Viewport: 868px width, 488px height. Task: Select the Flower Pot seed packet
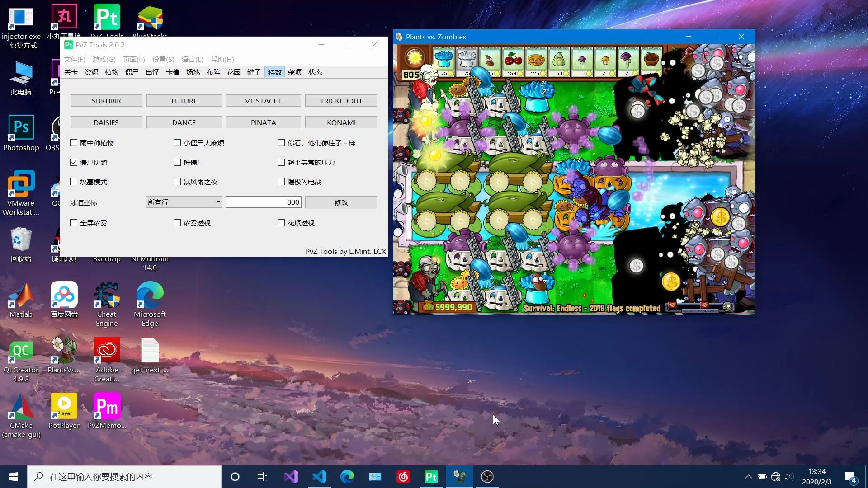(651, 61)
